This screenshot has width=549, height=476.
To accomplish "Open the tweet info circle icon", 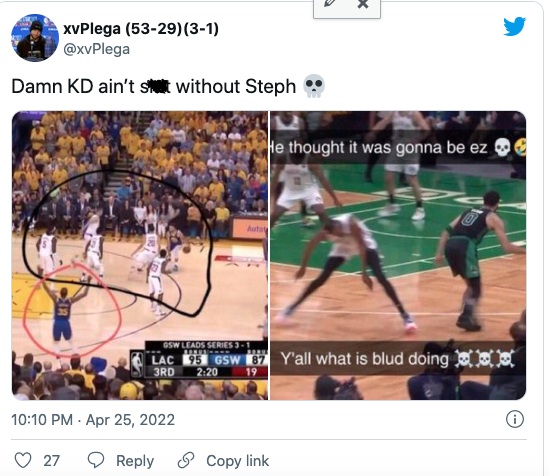I will click(515, 419).
